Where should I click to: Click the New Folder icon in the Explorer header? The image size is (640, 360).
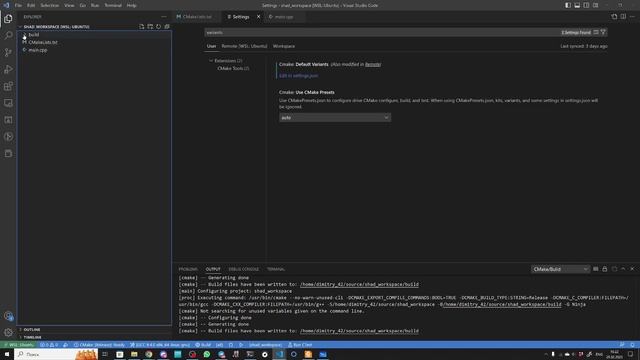(150, 27)
